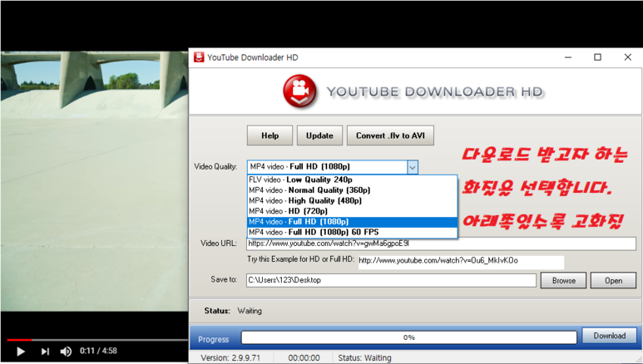Image resolution: width=643 pixels, height=364 pixels.
Task: Close the YouTube Downloader HD window
Action: (628, 57)
